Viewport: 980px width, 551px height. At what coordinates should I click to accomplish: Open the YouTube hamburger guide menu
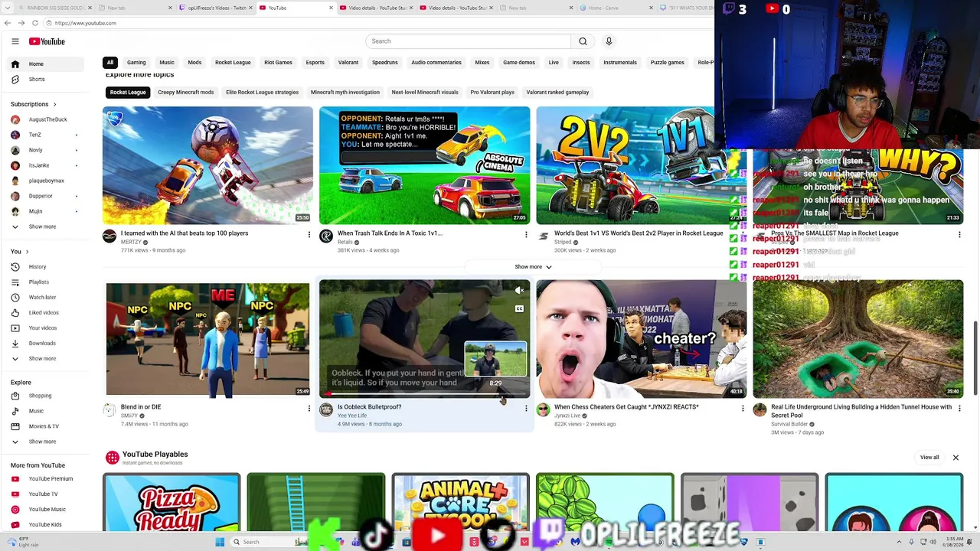[x=15, y=41]
